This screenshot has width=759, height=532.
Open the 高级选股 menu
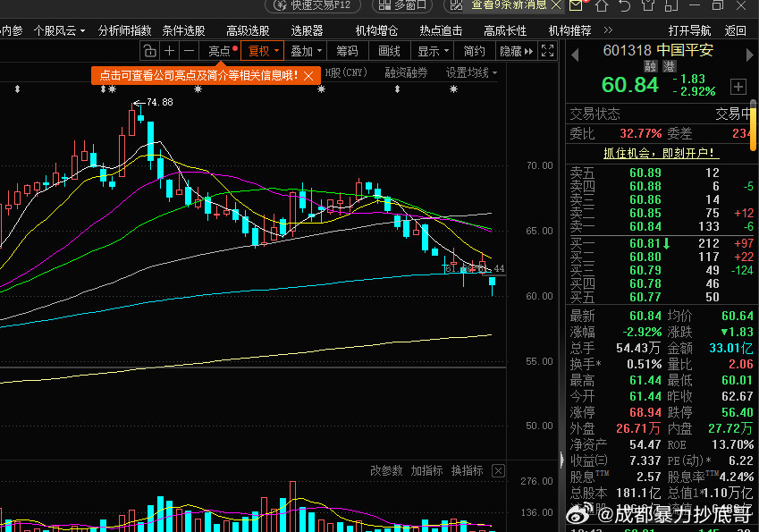248,30
